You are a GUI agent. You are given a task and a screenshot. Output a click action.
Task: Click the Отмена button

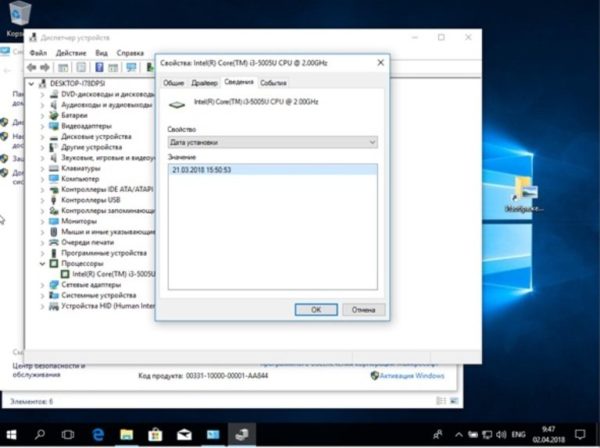(x=364, y=310)
